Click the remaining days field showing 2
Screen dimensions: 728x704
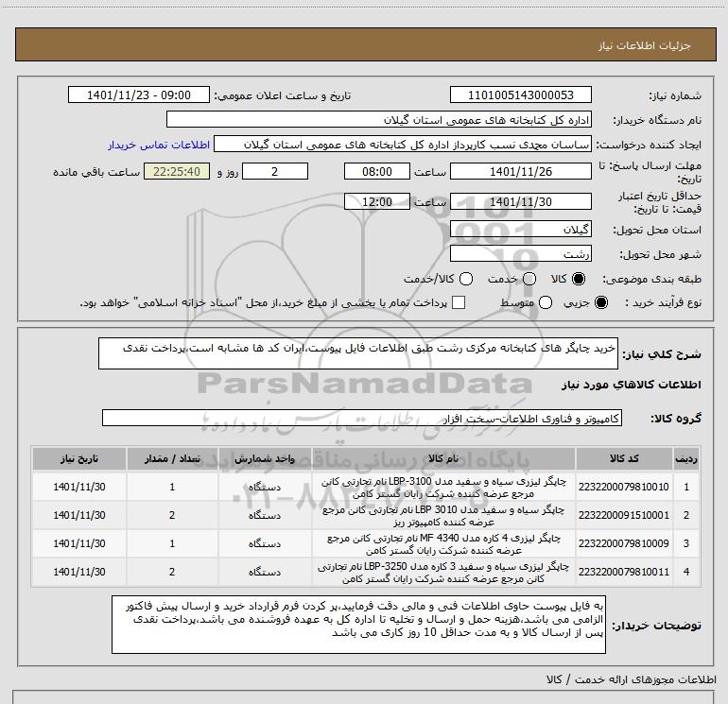[x=275, y=171]
